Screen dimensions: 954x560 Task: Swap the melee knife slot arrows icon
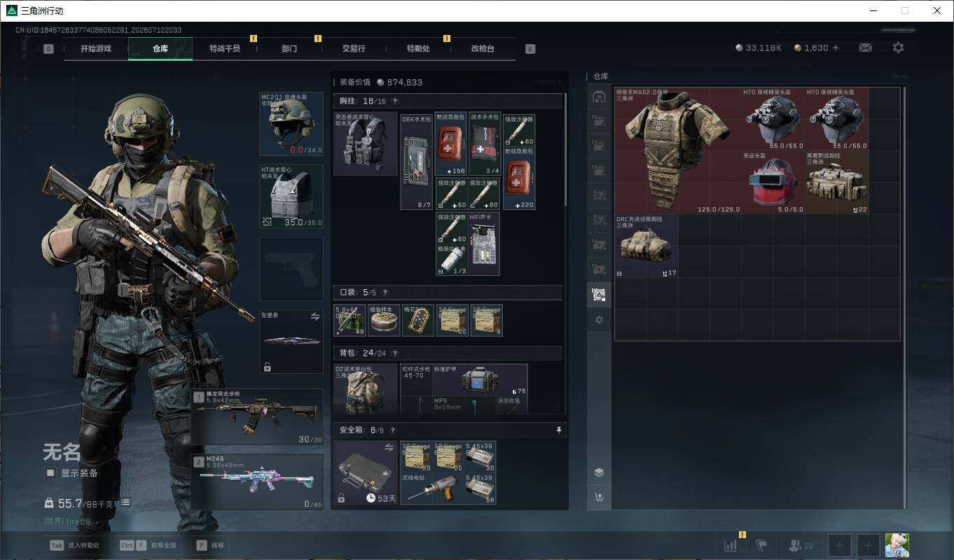pyautogui.click(x=315, y=316)
